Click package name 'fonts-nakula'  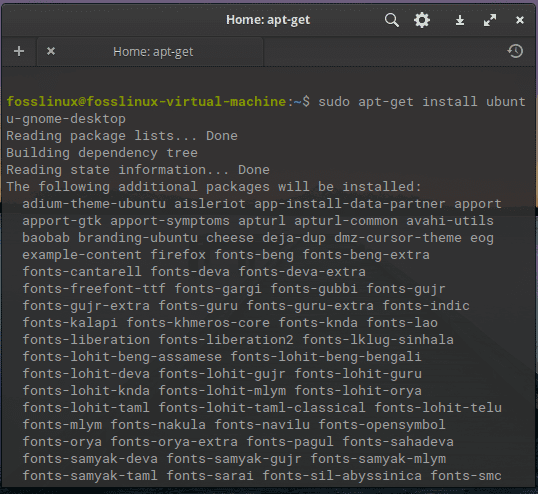click(158, 425)
